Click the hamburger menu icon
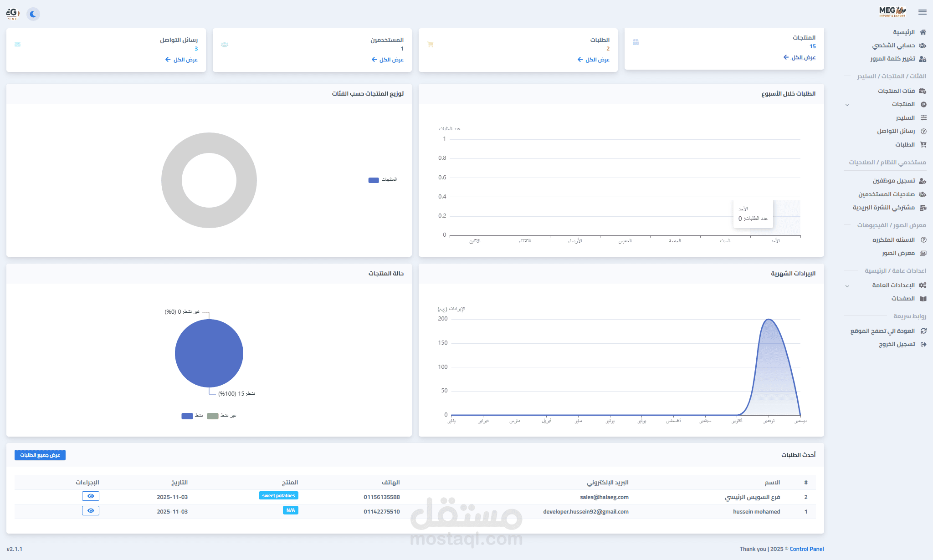This screenshot has height=560, width=933. 923,12
